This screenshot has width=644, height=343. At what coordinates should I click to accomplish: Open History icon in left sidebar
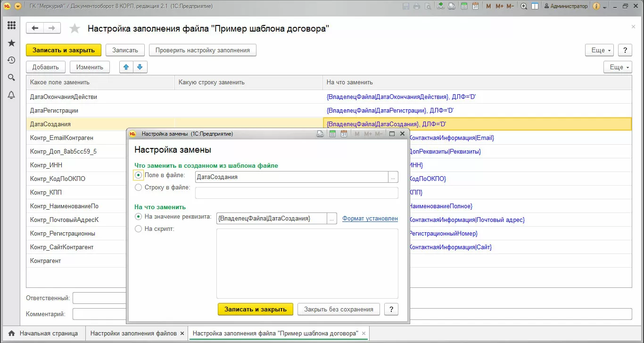[11, 60]
